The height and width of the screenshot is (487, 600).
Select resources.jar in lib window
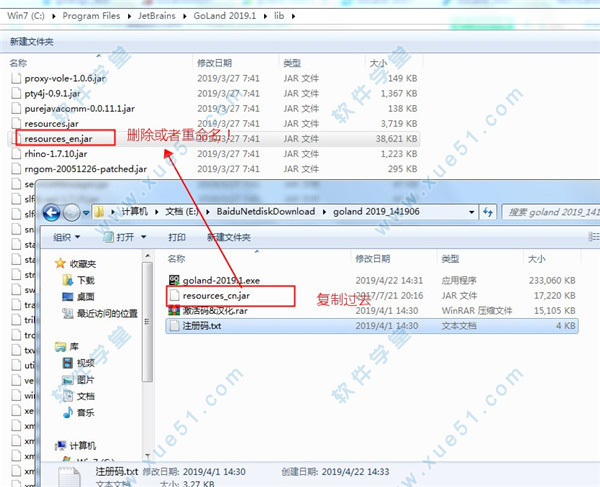[51, 124]
